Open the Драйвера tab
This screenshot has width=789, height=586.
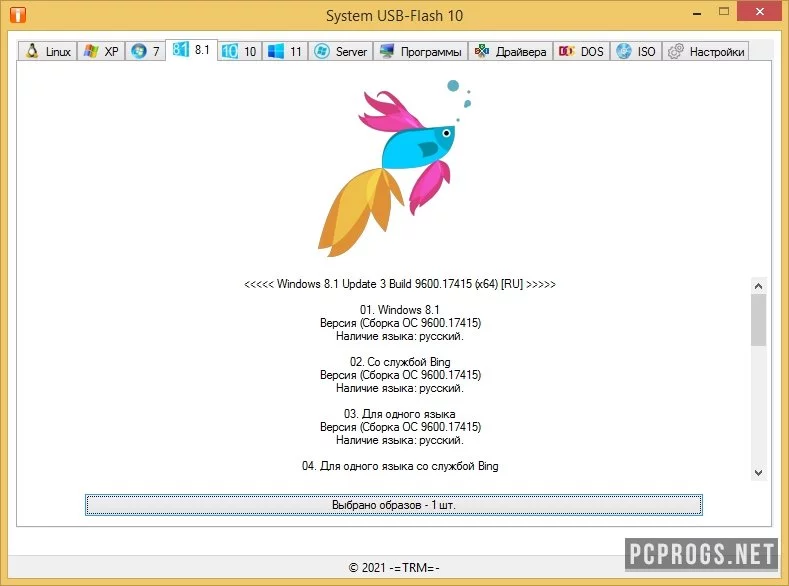511,51
